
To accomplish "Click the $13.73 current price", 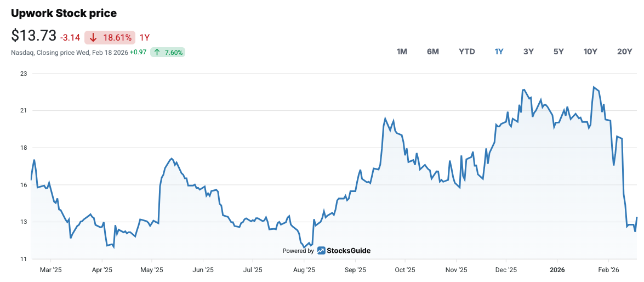I will point(33,36).
